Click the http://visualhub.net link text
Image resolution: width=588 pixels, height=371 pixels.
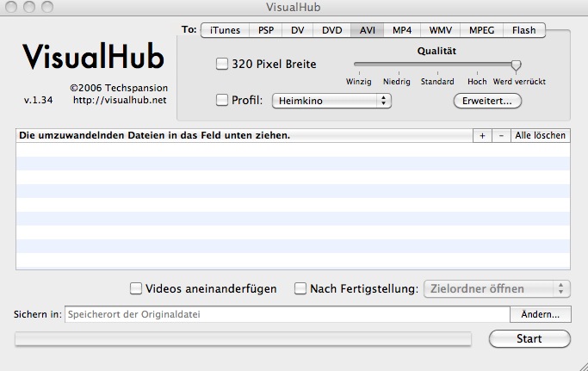120,100
